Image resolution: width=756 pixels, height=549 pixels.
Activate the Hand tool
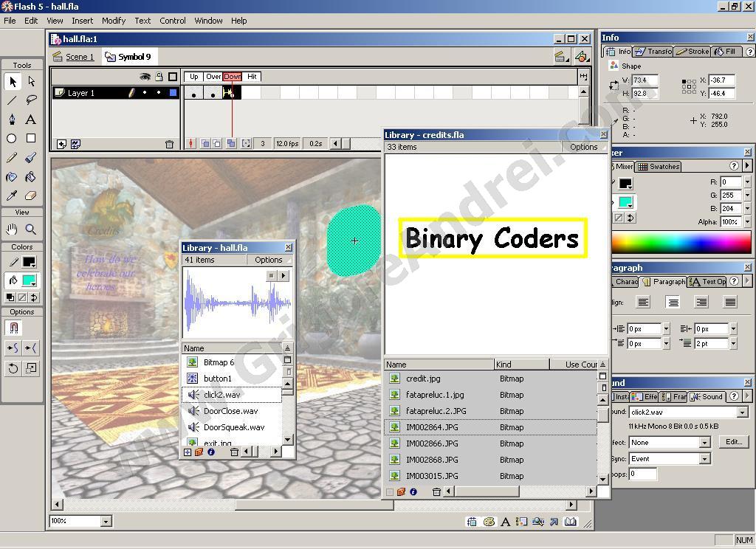coord(13,229)
